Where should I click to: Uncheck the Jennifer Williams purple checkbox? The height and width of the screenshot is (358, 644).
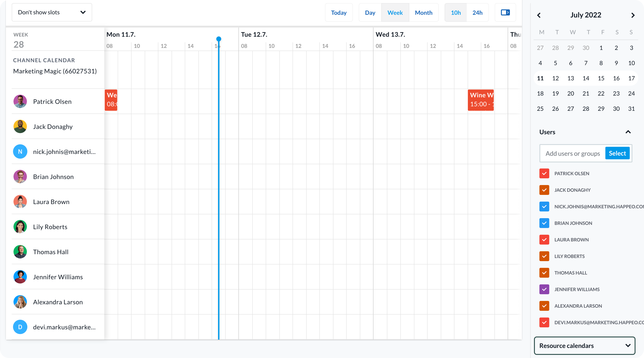pos(544,289)
